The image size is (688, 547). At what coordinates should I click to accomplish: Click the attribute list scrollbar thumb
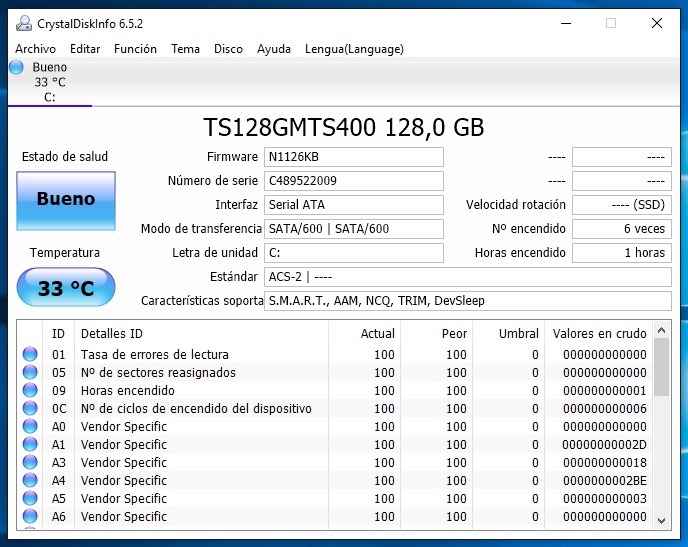pyautogui.click(x=662, y=367)
